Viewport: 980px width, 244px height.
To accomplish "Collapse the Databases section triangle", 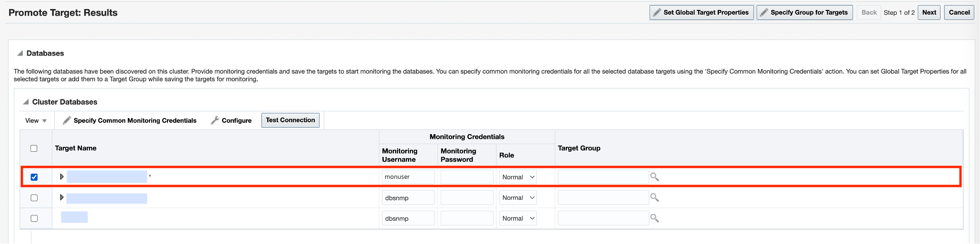I will 20,53.
